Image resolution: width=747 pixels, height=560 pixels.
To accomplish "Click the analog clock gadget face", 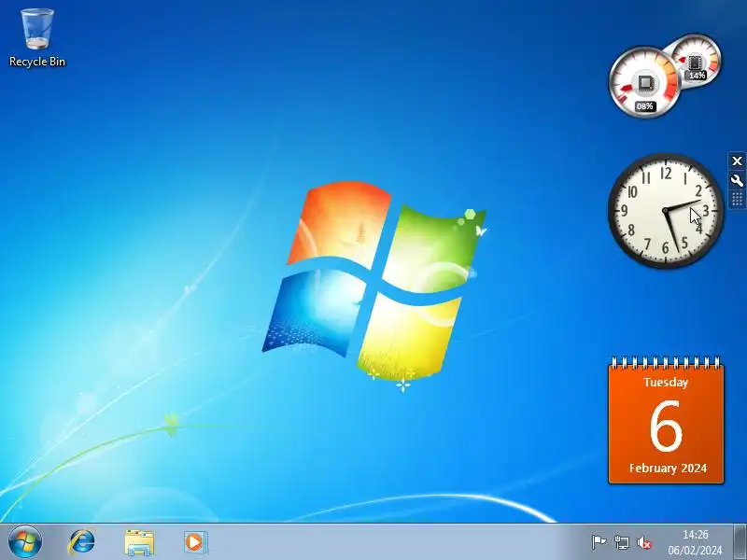I will click(666, 211).
